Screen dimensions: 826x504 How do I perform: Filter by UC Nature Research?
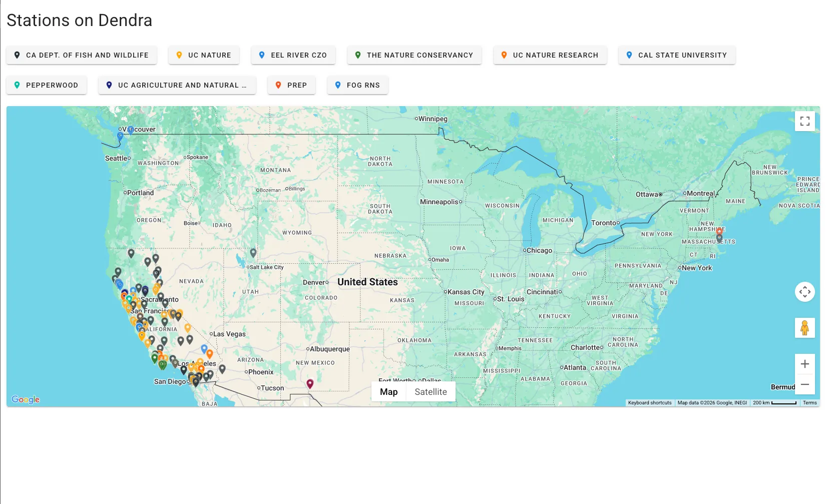point(550,55)
